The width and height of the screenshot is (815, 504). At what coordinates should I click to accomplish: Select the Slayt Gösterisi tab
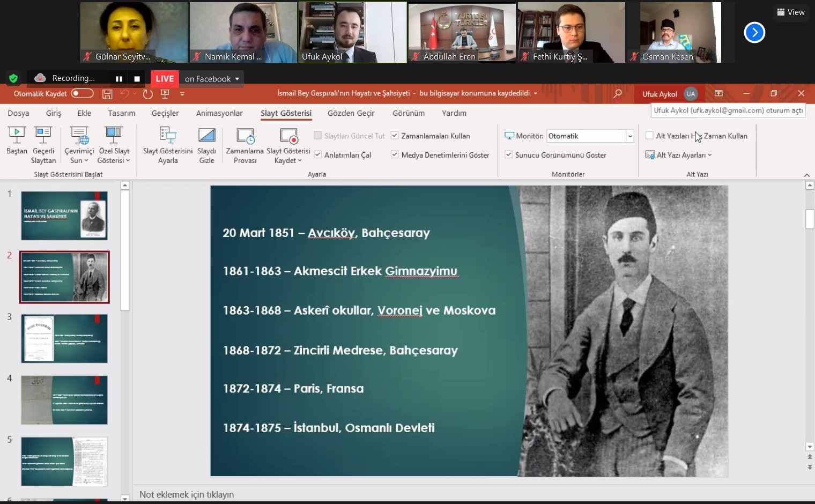(x=286, y=113)
